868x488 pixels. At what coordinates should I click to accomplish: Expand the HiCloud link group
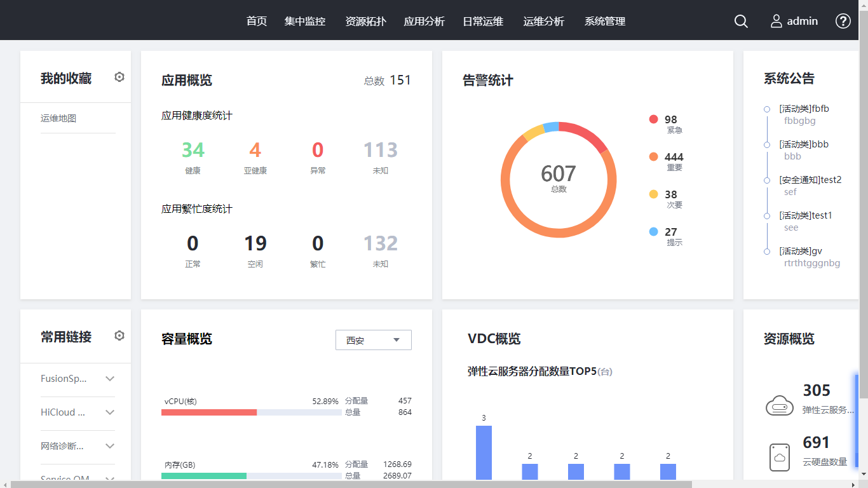[x=110, y=412]
